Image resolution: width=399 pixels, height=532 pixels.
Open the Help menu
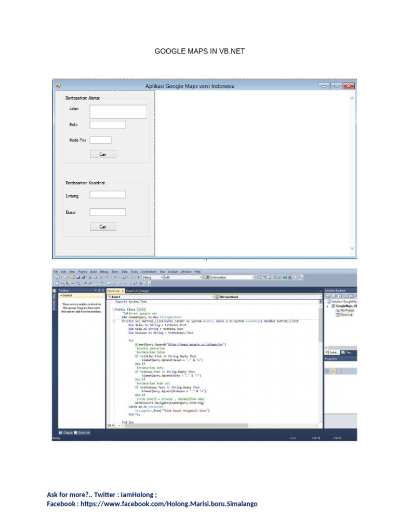click(197, 272)
